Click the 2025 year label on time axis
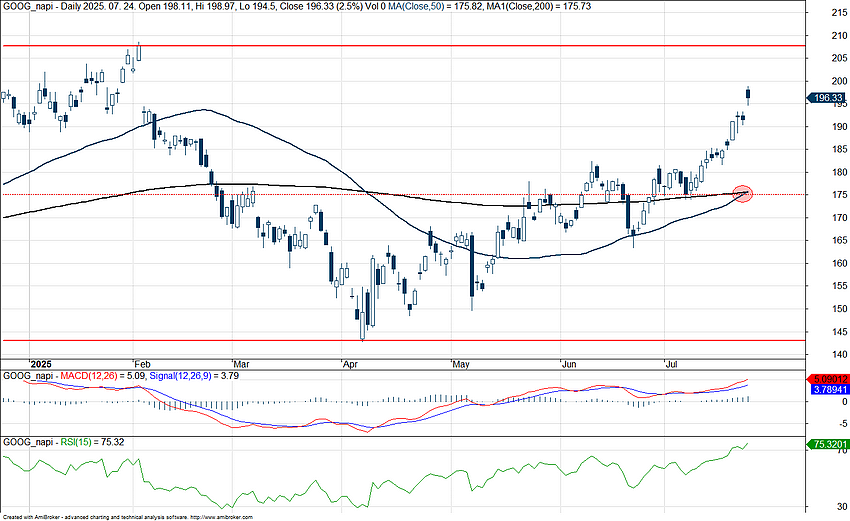This screenshot has height=521, width=850. [41, 364]
